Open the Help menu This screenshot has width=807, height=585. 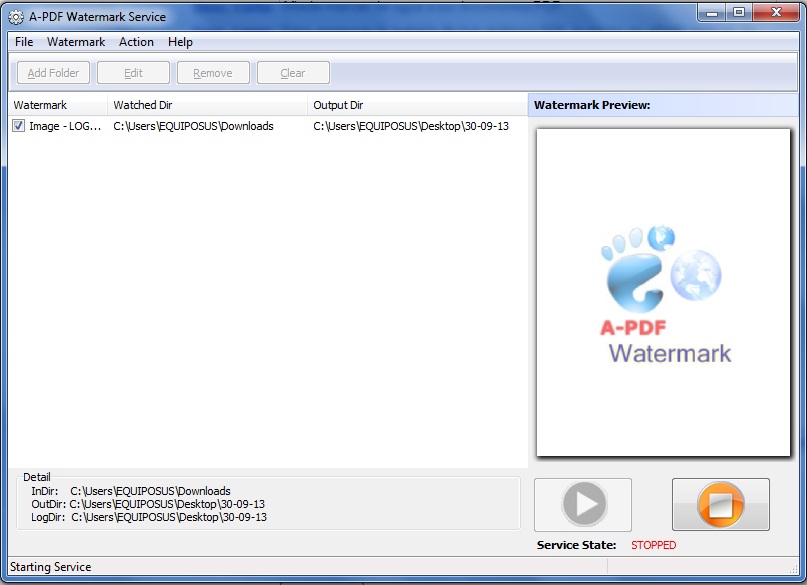pos(180,42)
